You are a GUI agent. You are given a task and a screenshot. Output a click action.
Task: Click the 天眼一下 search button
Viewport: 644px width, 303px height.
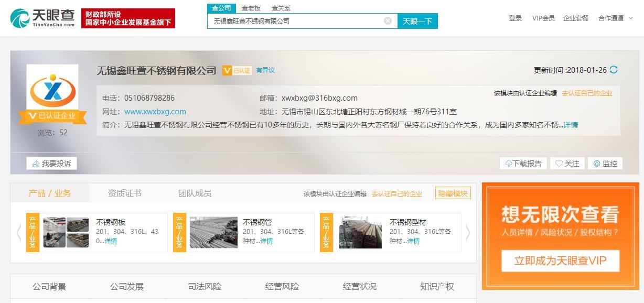417,21
